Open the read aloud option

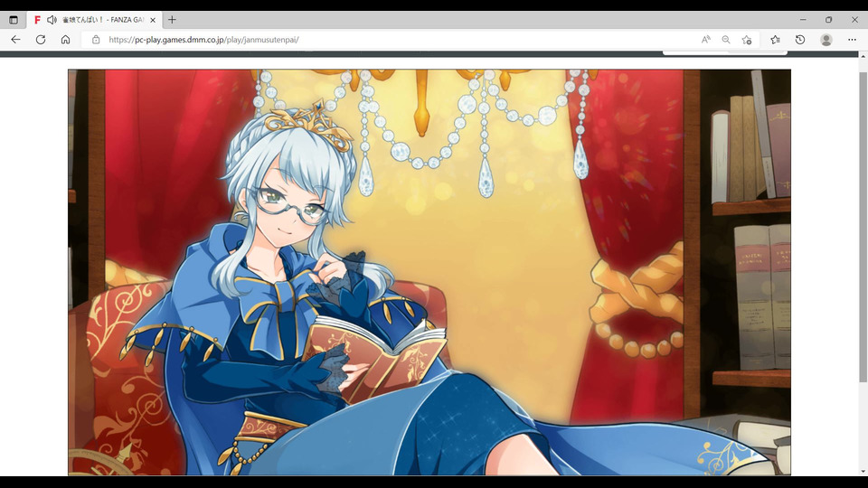pos(706,40)
